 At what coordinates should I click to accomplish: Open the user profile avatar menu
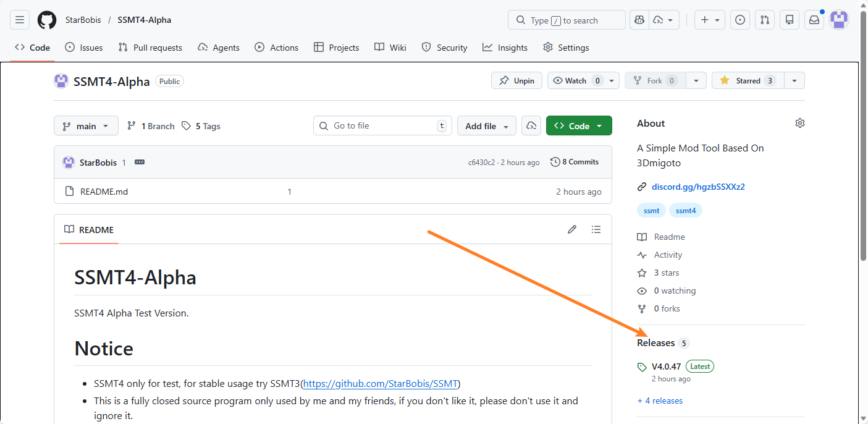(x=839, y=20)
